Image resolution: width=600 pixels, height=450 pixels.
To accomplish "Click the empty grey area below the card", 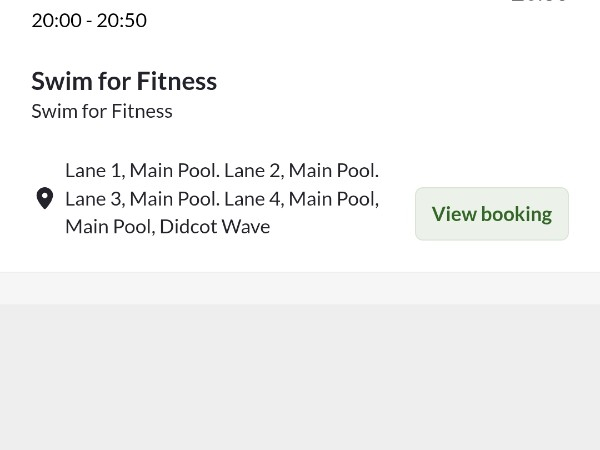I will click(x=300, y=380).
